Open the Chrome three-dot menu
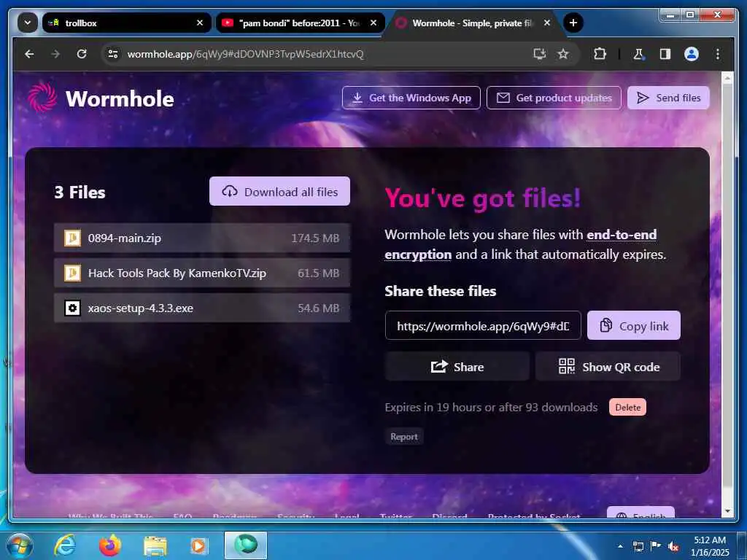The height and width of the screenshot is (560, 747). tap(718, 54)
